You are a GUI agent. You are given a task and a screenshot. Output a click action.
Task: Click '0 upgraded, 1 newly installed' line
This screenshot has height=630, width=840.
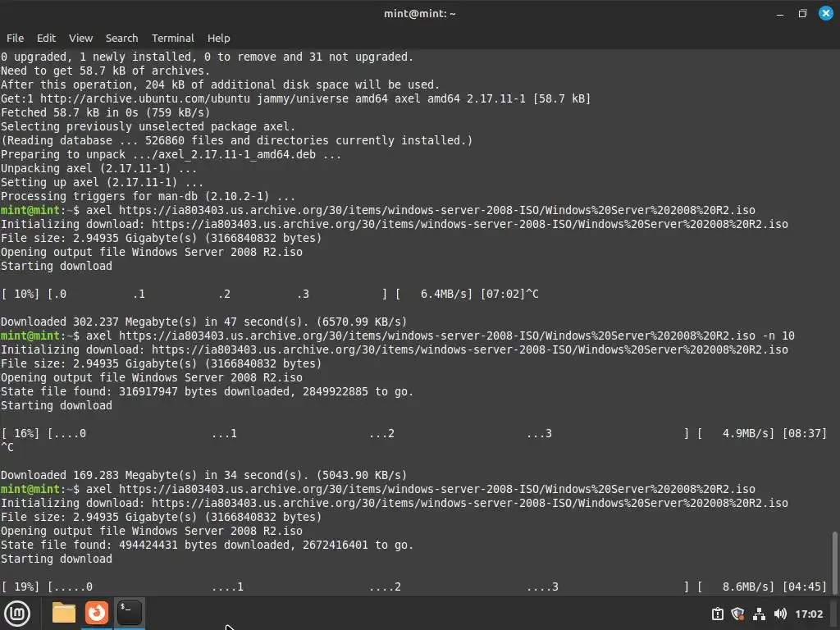coord(207,57)
